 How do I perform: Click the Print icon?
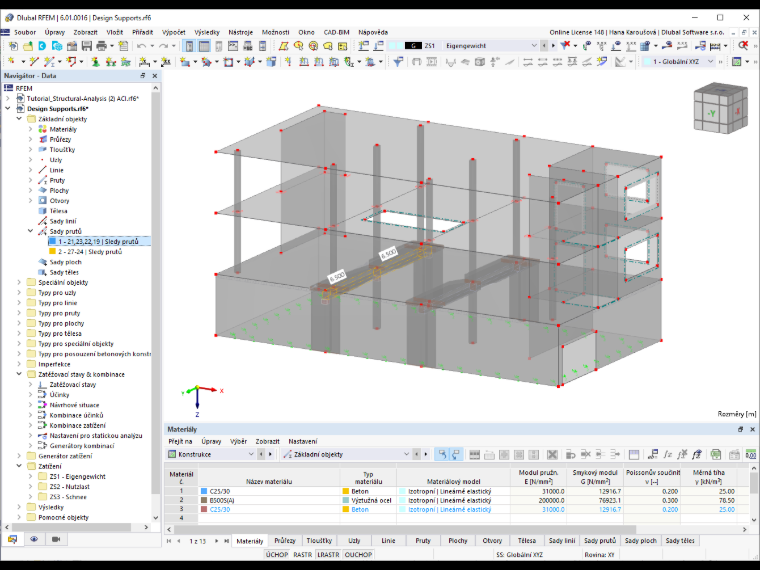(x=101, y=46)
